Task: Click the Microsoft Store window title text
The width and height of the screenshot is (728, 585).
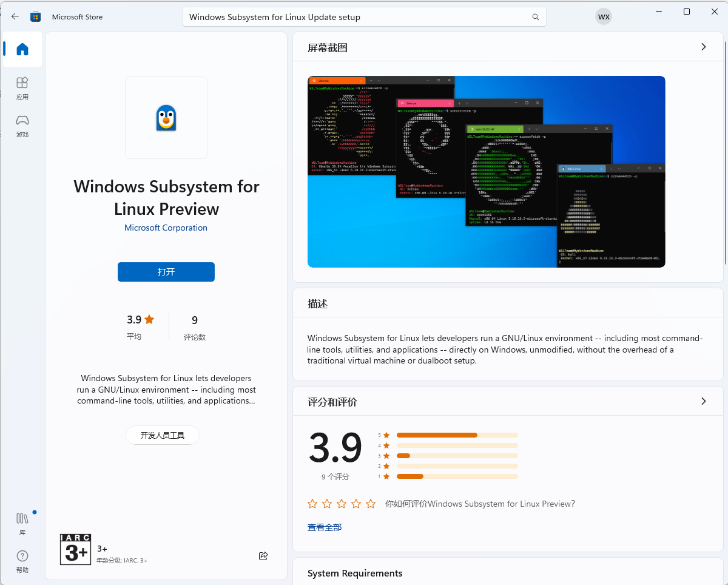Action: click(x=77, y=17)
